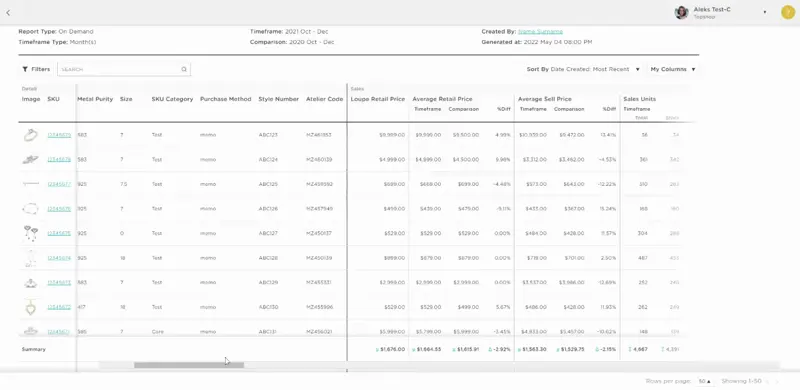Click the -12.22% sell price diff cell
The image size is (800, 390).
pyautogui.click(x=607, y=184)
